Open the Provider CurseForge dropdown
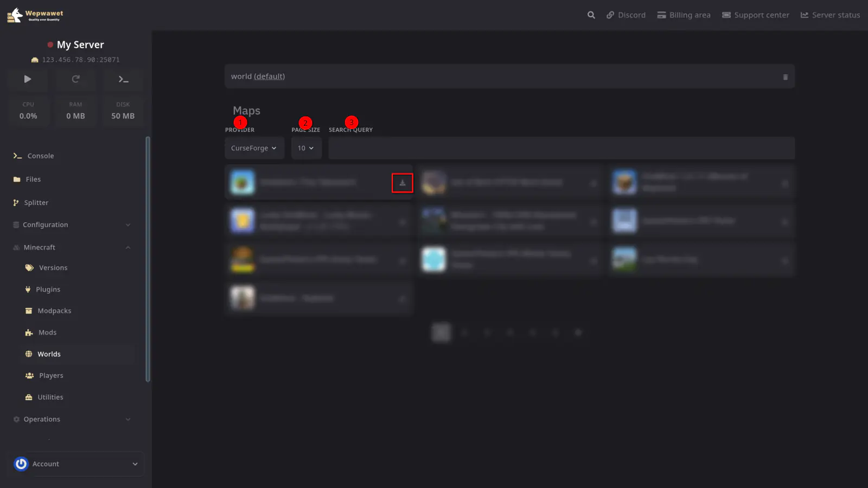 coord(254,148)
